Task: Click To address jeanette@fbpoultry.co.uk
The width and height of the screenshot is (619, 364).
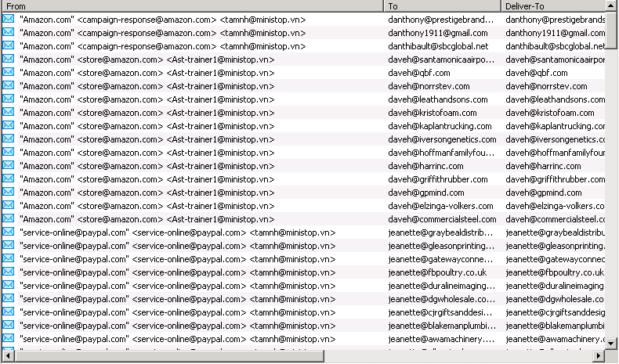Action: pyautogui.click(x=437, y=272)
